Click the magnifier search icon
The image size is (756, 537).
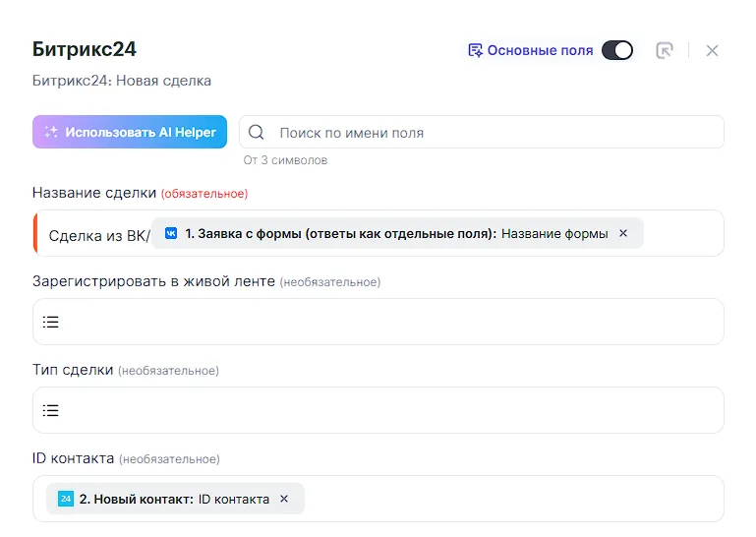(257, 132)
